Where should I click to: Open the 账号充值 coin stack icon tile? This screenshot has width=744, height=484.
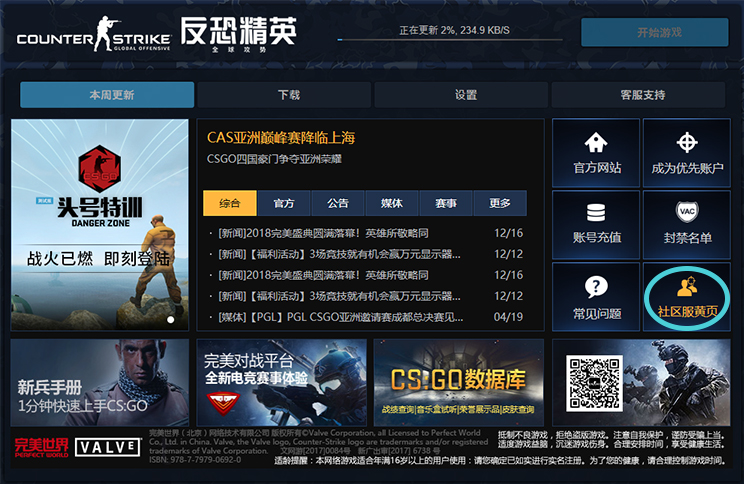pos(596,224)
